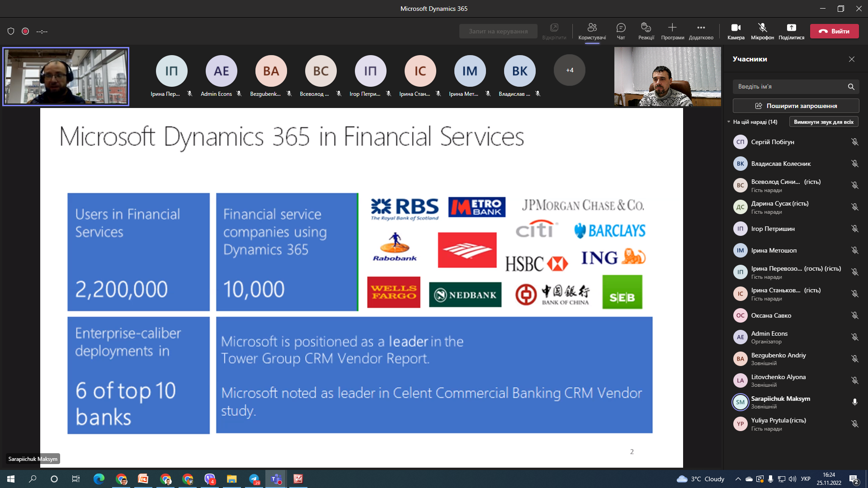The width and height of the screenshot is (868, 488).
Task: Toggle mute icon next to Сергій Побігун
Action: click(x=854, y=142)
